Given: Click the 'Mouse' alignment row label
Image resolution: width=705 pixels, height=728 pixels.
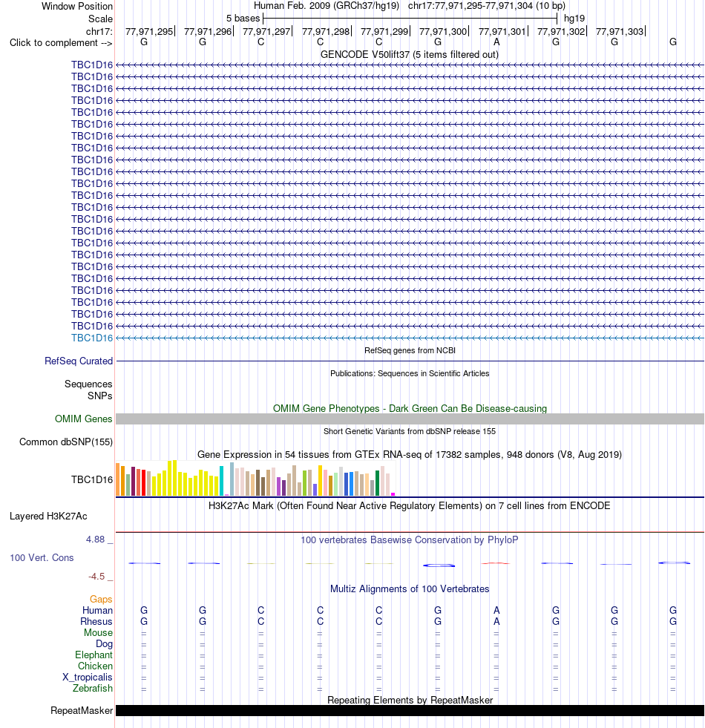Looking at the screenshot, I should point(98,632).
